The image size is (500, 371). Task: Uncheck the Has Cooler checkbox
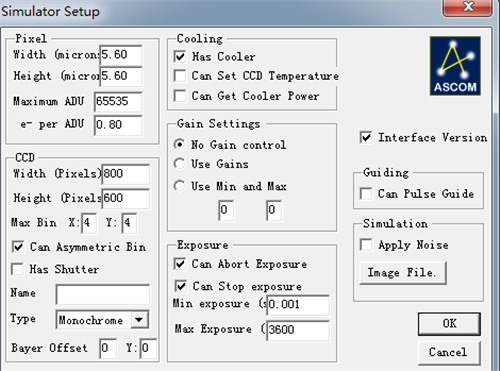click(180, 56)
